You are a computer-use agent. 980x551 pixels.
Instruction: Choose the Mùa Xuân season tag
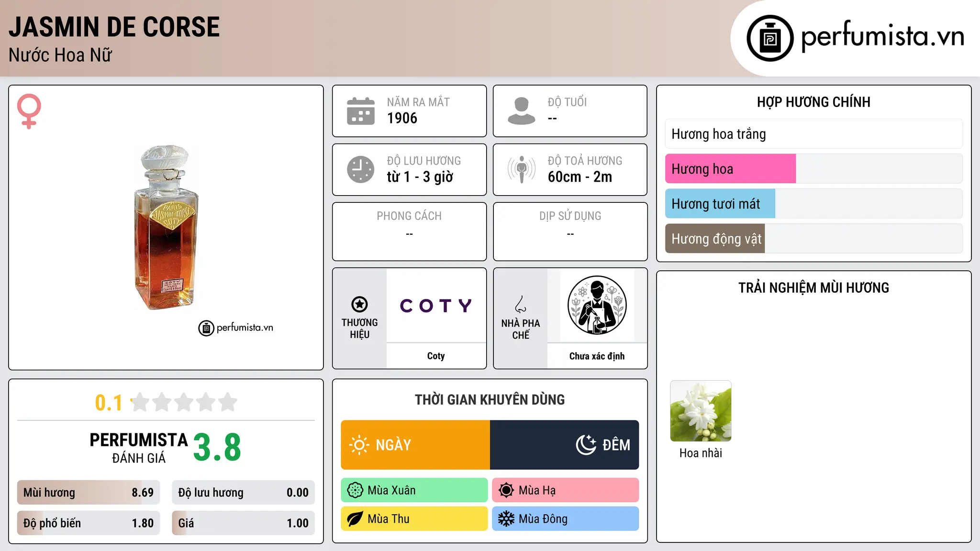pos(414,490)
